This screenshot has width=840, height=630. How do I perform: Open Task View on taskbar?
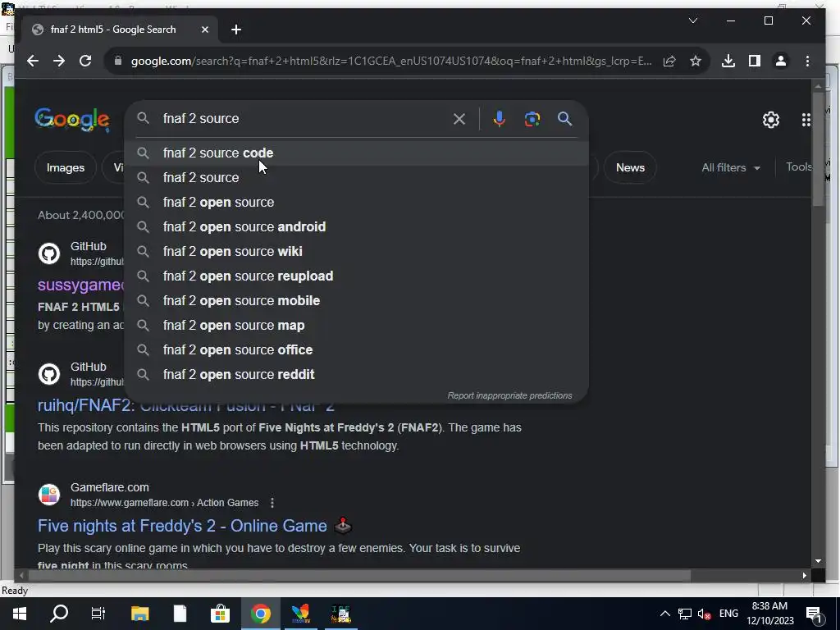[x=98, y=614]
